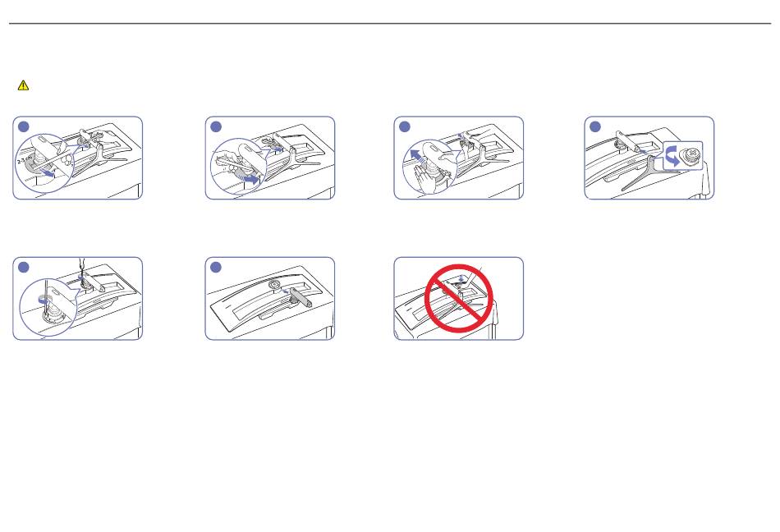Click the step badge on the screw inset illustration

tap(595, 126)
